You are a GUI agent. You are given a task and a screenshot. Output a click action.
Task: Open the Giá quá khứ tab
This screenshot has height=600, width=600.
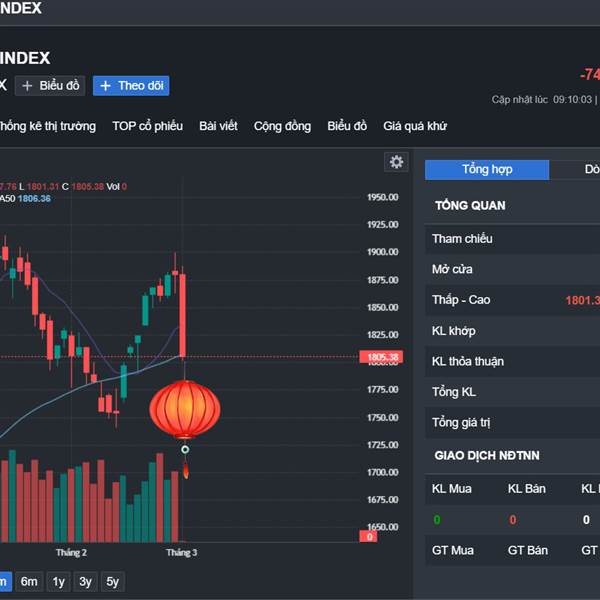click(415, 126)
